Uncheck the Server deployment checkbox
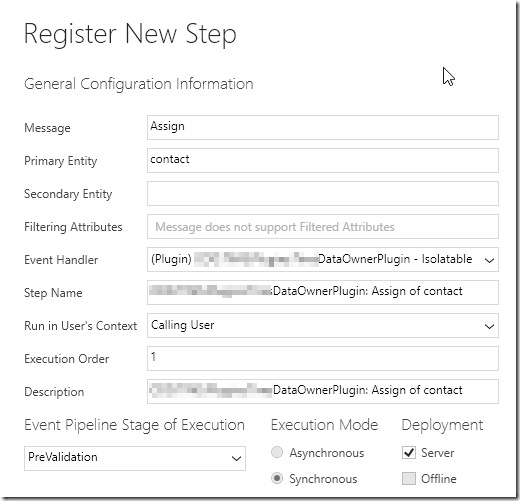The width and height of the screenshot is (520, 501). pos(409,453)
